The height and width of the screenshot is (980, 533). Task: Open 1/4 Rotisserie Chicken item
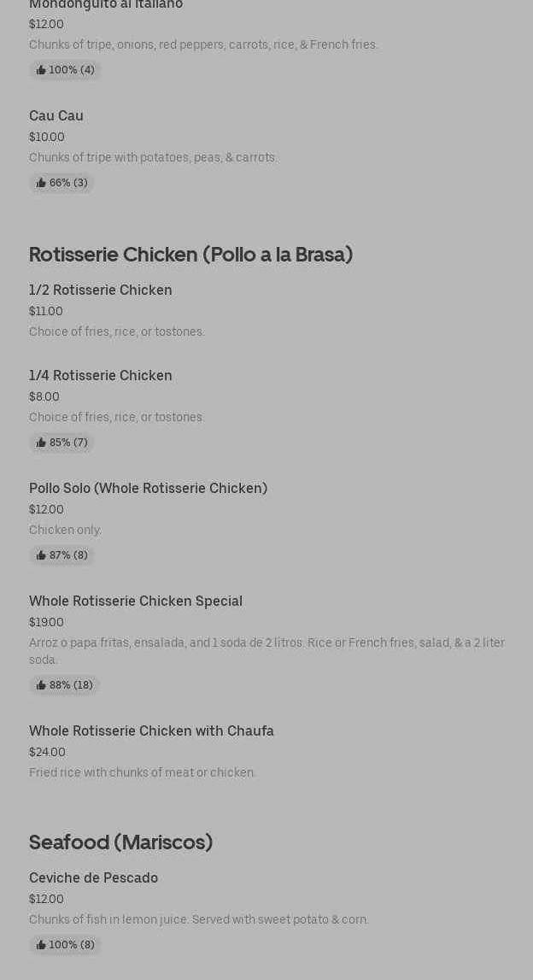pyautogui.click(x=101, y=375)
